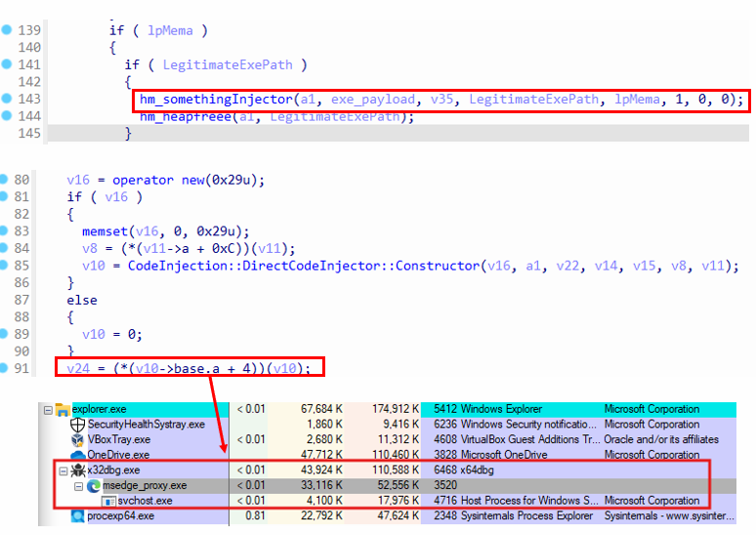
Task: Toggle breakpoint dot on line 91
Action: click(4, 368)
